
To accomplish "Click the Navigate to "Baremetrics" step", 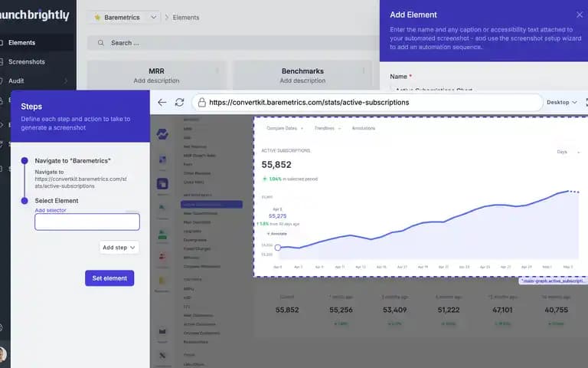I will tap(73, 161).
